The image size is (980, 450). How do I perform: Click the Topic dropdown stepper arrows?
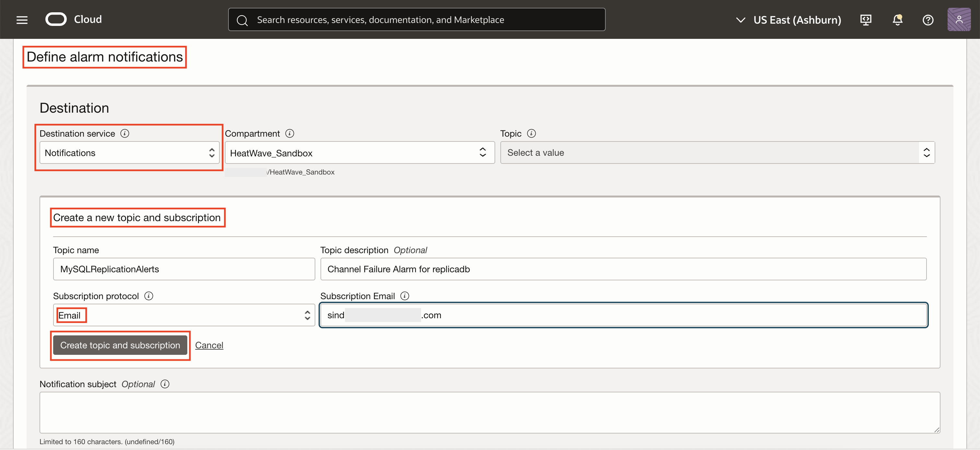[x=927, y=152]
